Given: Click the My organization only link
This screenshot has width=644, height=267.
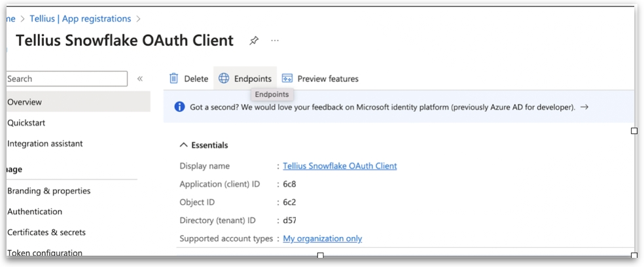Looking at the screenshot, I should pos(322,239).
